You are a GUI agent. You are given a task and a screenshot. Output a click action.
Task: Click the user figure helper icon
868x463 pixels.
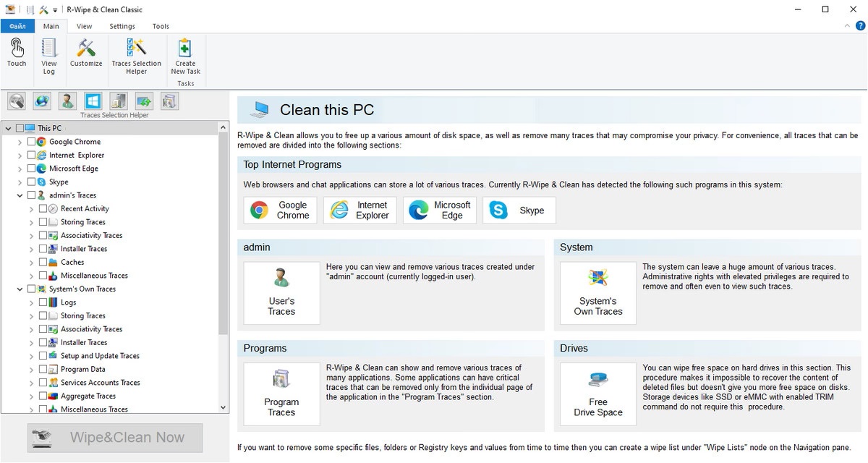tap(67, 101)
